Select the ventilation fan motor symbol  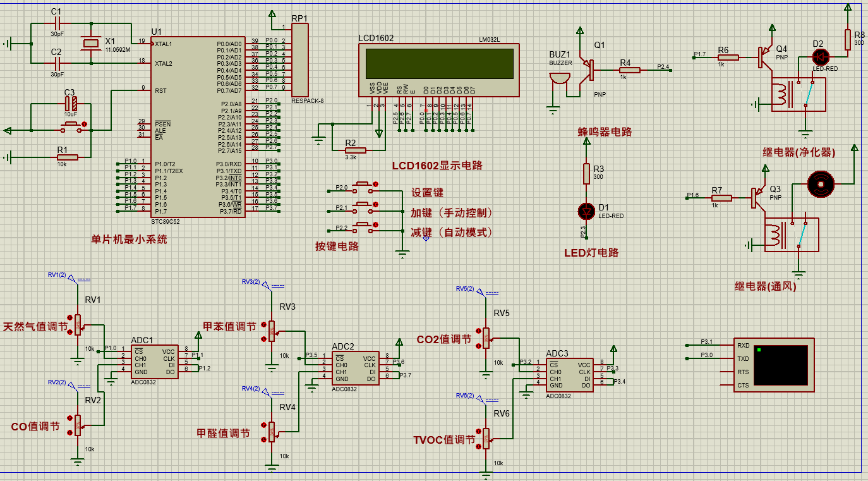[x=822, y=185]
